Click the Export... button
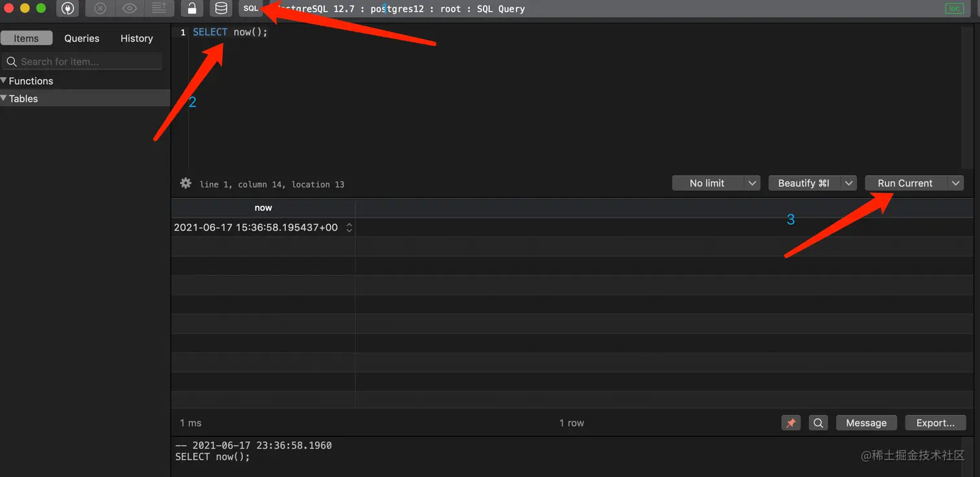Viewport: 980px width, 477px height. (935, 423)
